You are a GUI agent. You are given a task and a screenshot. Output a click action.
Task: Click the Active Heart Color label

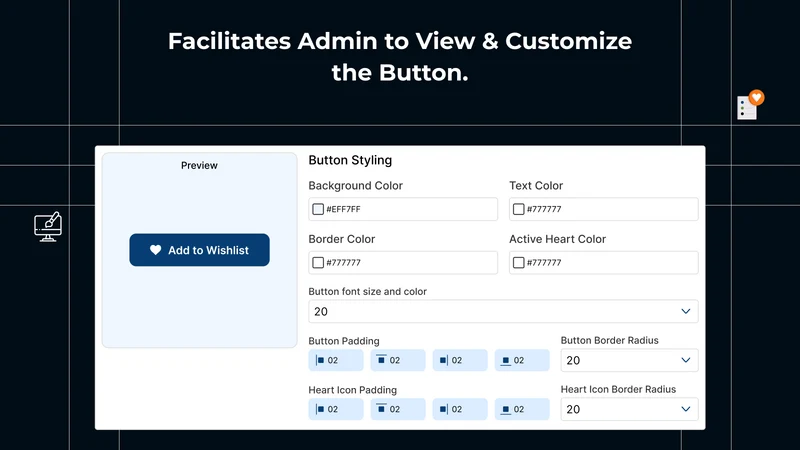tap(558, 239)
